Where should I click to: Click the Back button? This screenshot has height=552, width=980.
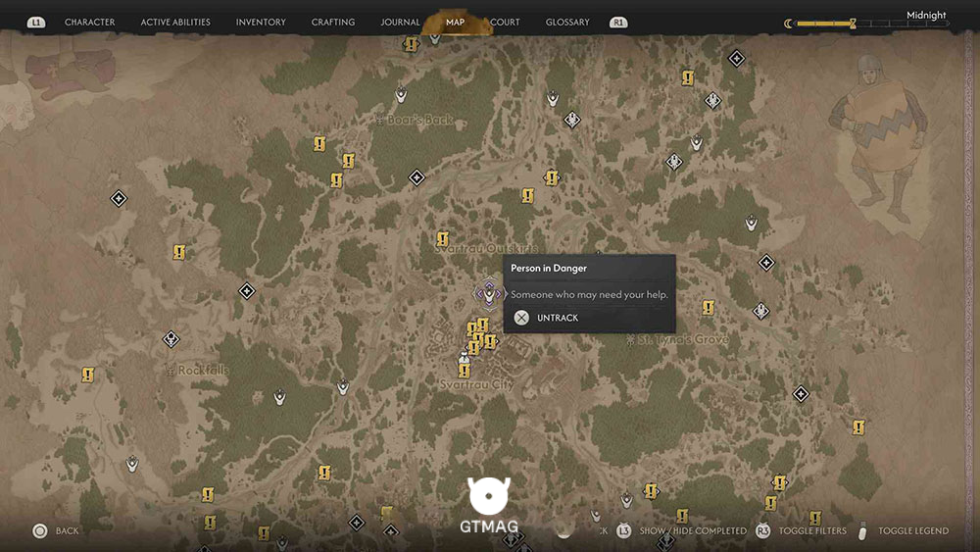tap(67, 530)
